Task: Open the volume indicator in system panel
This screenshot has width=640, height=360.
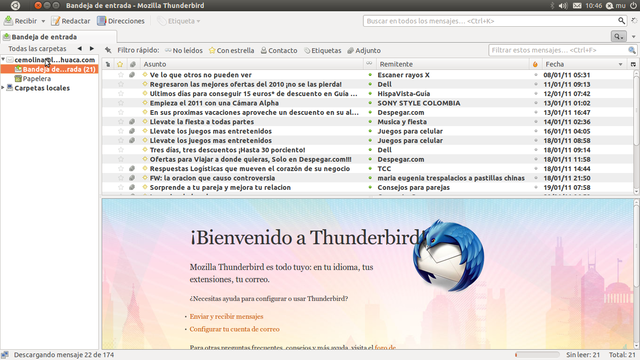Action: pyautogui.click(x=563, y=6)
